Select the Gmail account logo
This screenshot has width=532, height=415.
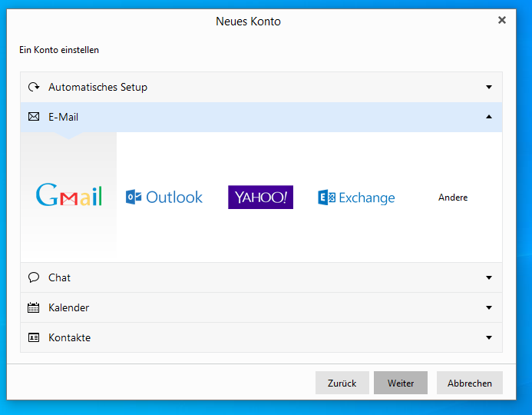(69, 197)
